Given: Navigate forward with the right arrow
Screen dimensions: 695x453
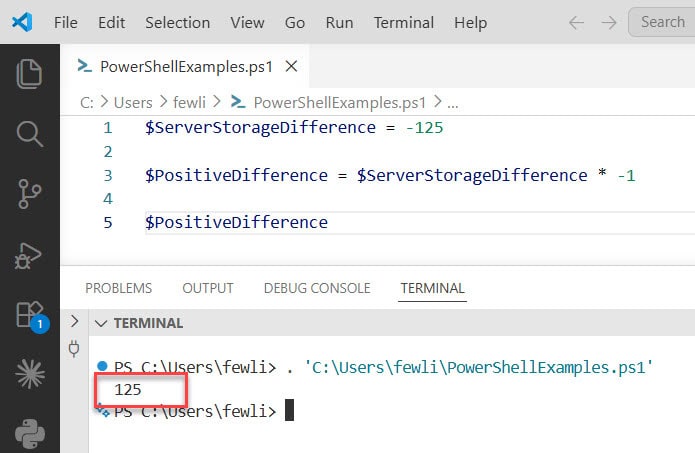Looking at the screenshot, I should coord(609,22).
